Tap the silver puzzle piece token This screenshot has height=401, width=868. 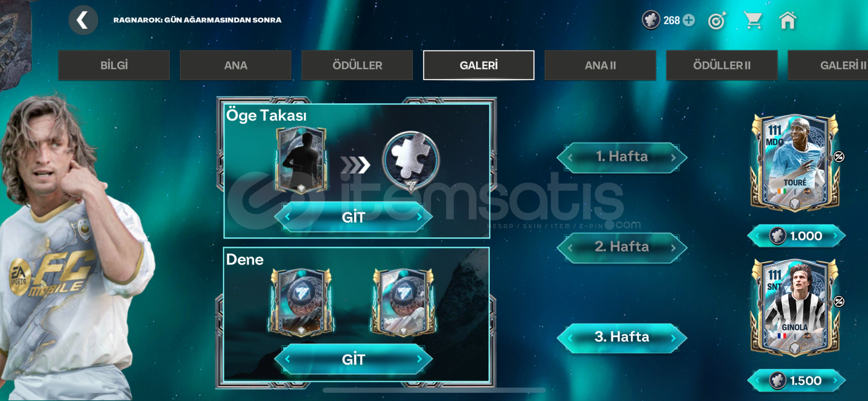[411, 160]
